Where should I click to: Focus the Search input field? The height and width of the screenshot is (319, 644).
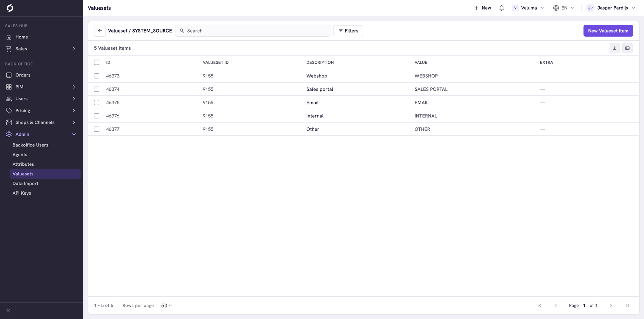[253, 31]
